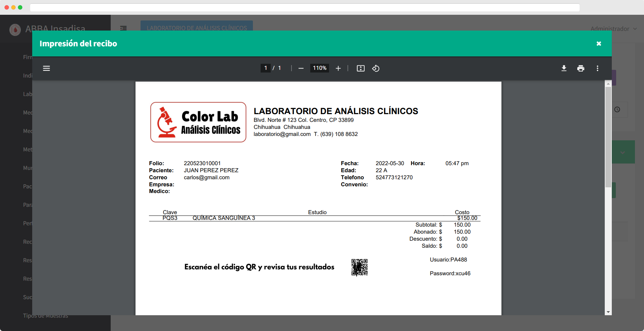The height and width of the screenshot is (331, 644).
Task: Click the clave PQS3 cell
Action: 170,218
